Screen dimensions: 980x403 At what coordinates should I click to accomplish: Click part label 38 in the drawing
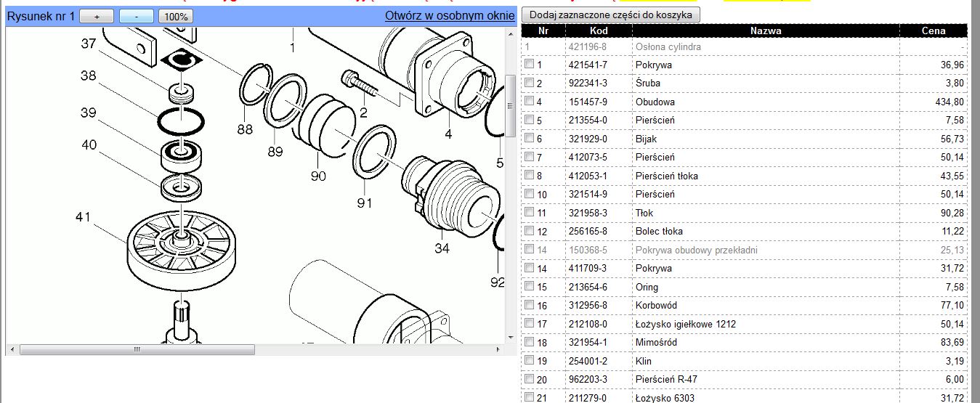89,76
